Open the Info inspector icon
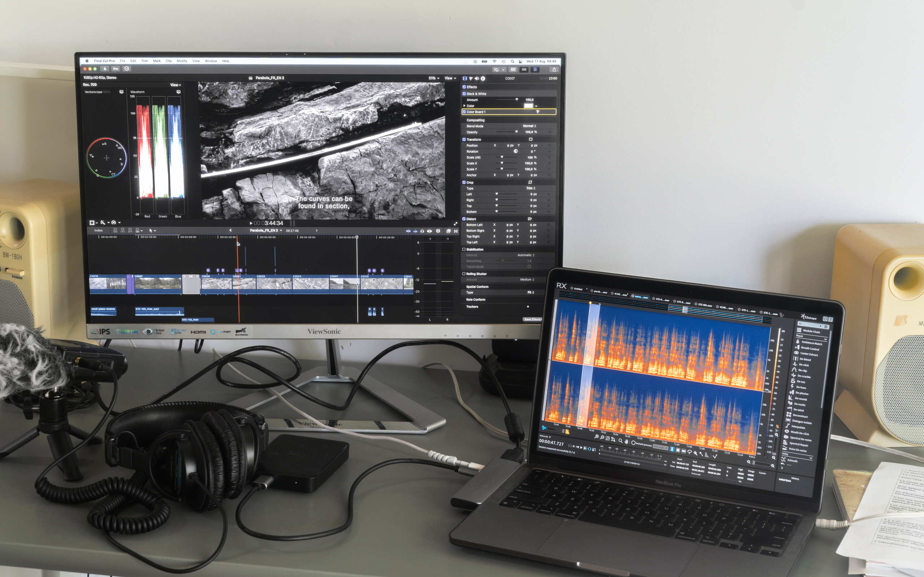 [483, 79]
